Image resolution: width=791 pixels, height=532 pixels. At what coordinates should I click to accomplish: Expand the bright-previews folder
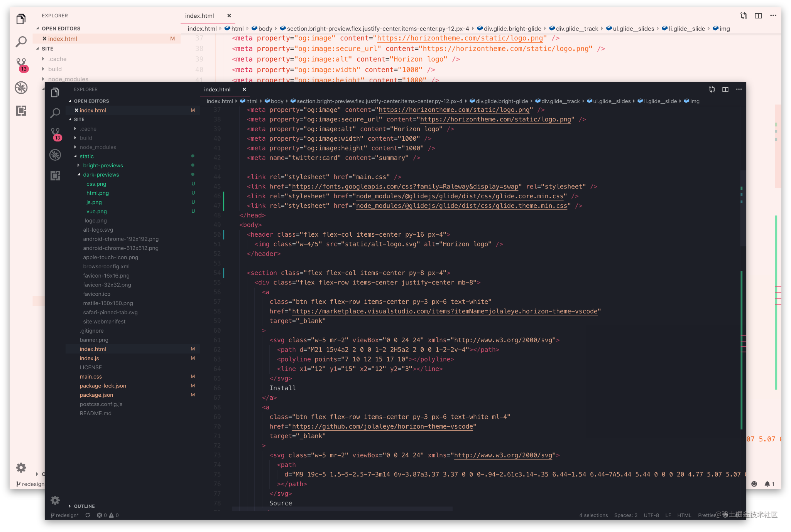(103, 165)
